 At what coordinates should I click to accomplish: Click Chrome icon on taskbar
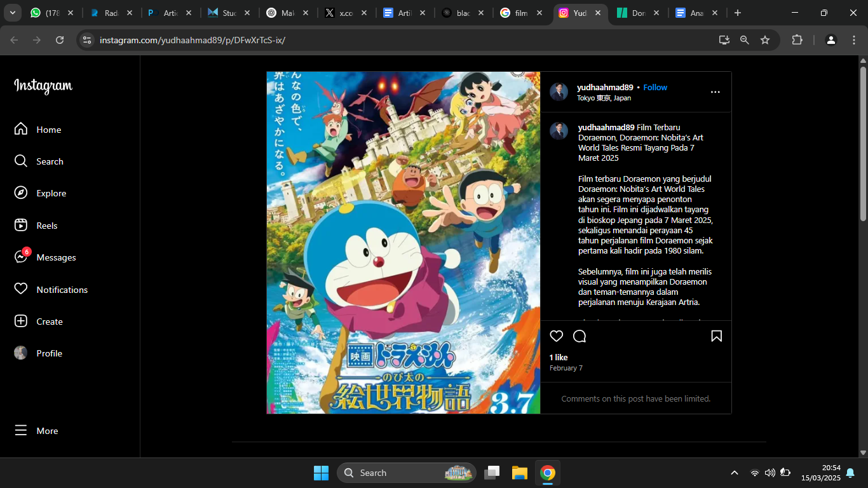[548, 473]
